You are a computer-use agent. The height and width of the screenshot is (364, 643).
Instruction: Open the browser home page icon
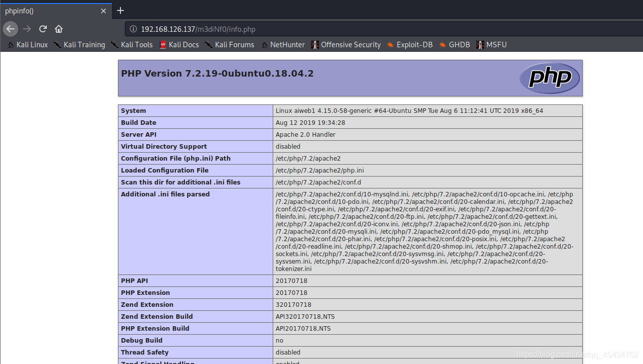59,29
